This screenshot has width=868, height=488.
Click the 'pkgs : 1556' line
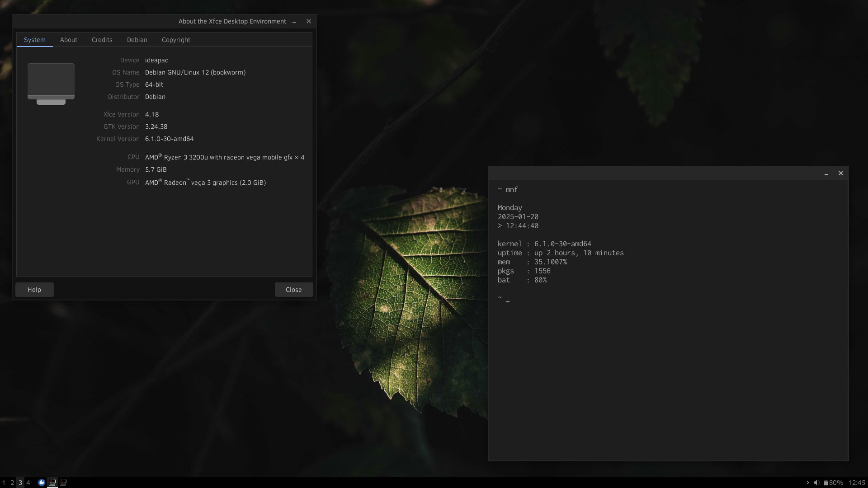(x=524, y=271)
